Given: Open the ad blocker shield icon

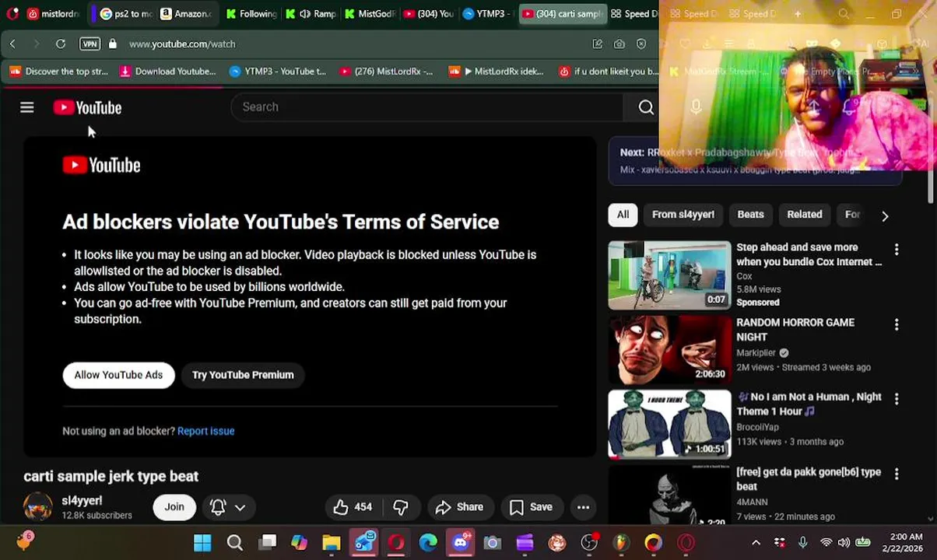Looking at the screenshot, I should (641, 44).
